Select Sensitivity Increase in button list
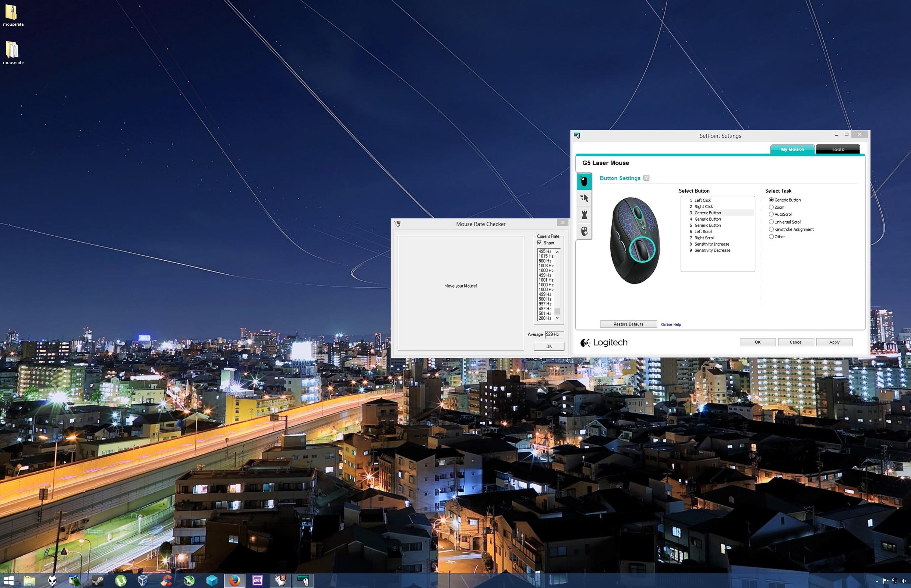 click(x=712, y=244)
